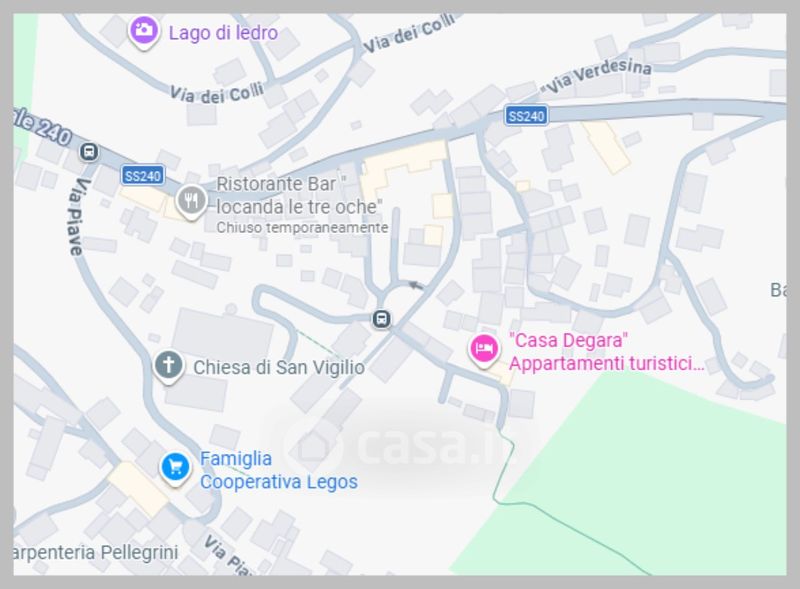This screenshot has height=589, width=800.
Task: Open Ristorante Bar locanda le tre oche
Action: (x=299, y=195)
